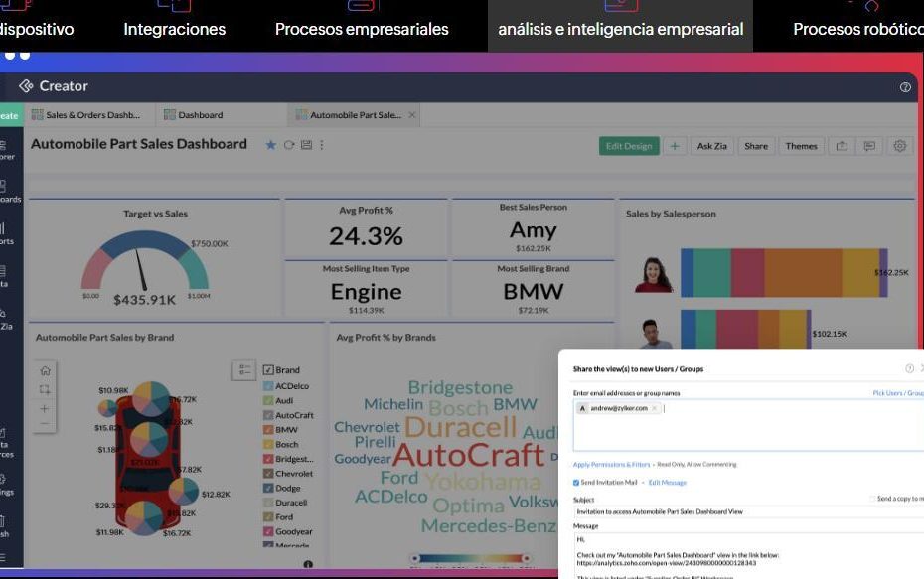924x579 pixels.
Task: Open dashboard settings gear icon
Action: click(899, 146)
